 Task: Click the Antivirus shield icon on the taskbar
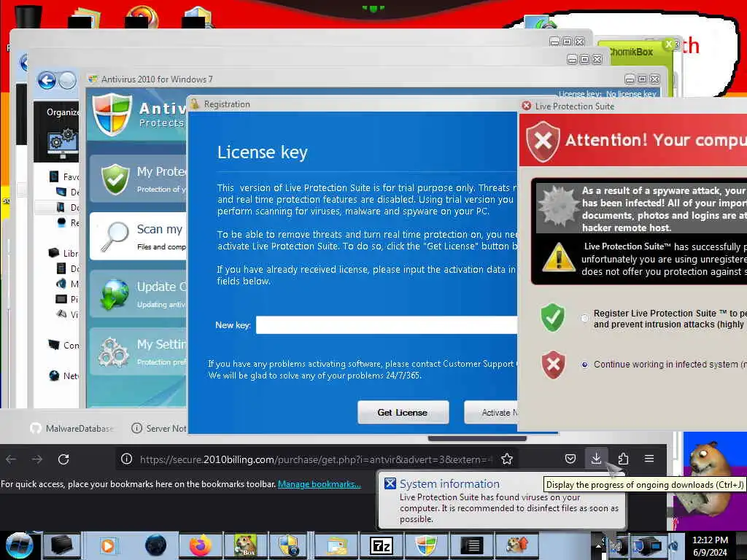click(426, 545)
